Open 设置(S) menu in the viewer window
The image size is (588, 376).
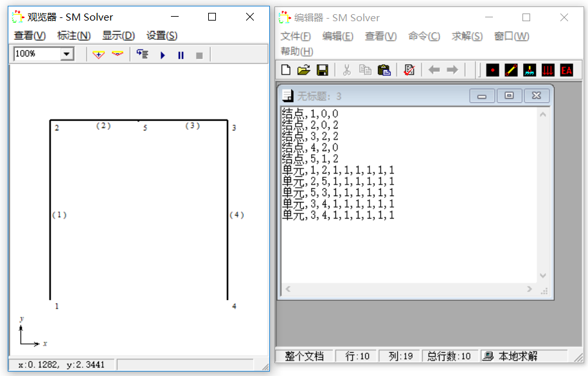(162, 35)
